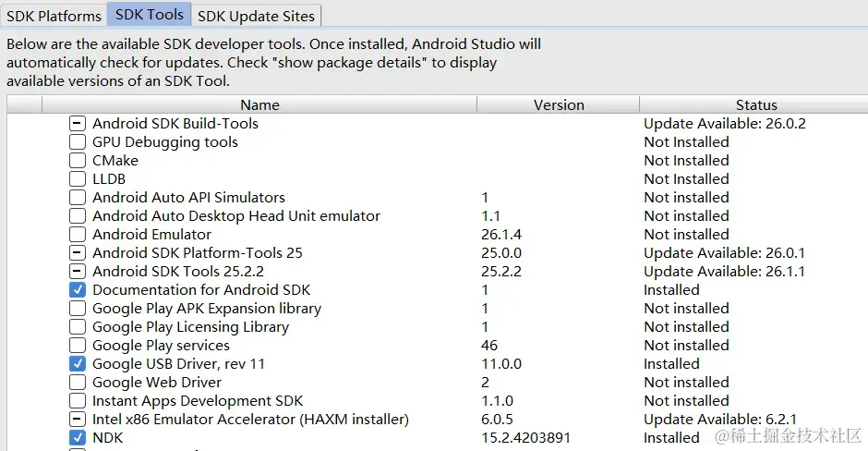Image resolution: width=868 pixels, height=451 pixels.
Task: Select 'Google Web Driver' row name
Action: pyautogui.click(x=157, y=383)
